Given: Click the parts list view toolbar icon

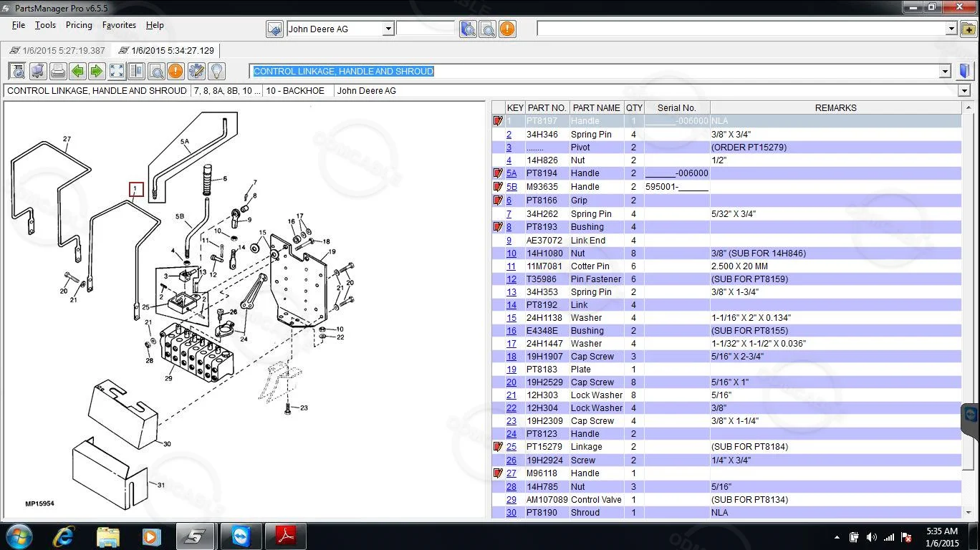Looking at the screenshot, I should coord(18,71).
